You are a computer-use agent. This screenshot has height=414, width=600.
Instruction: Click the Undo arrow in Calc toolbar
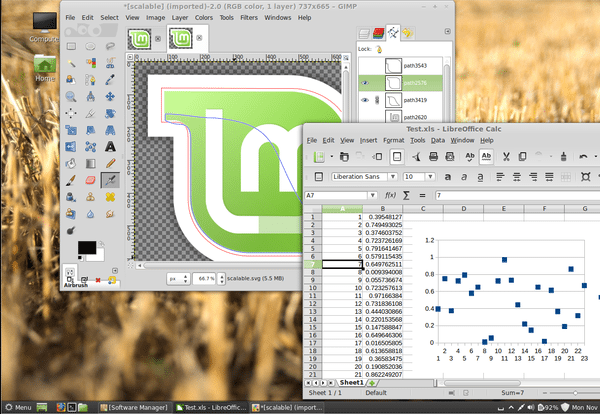[x=583, y=156]
